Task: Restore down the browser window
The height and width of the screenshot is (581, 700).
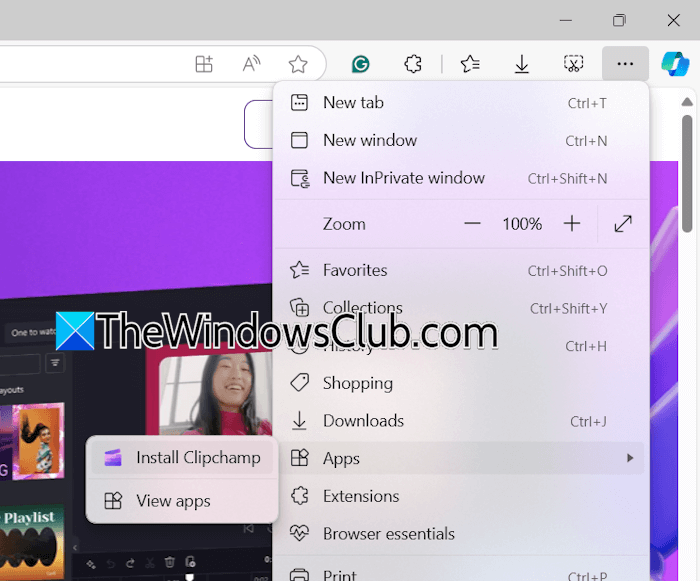Action: [619, 20]
